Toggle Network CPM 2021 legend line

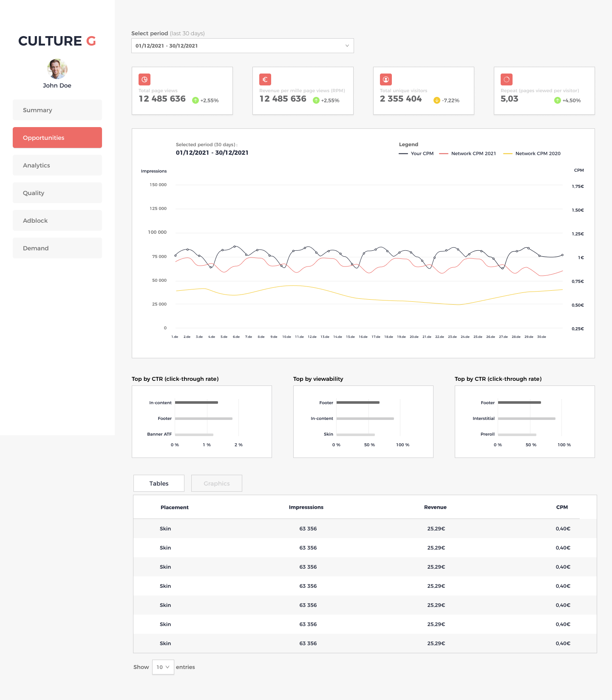[x=467, y=153]
